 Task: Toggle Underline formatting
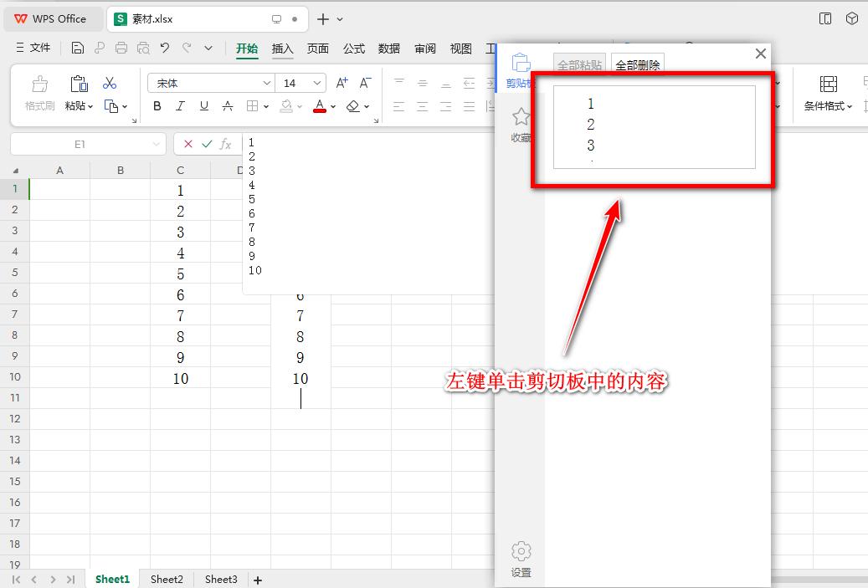coord(203,105)
